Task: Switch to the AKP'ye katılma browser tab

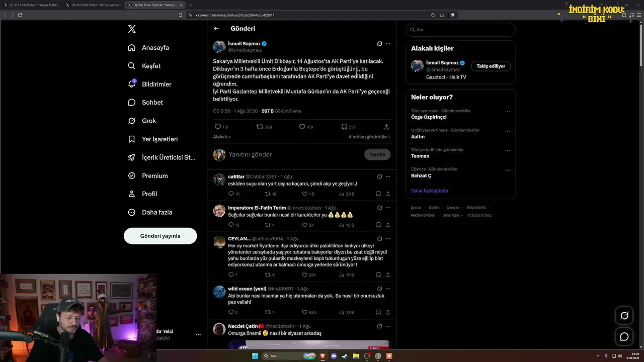Action: (94, 5)
